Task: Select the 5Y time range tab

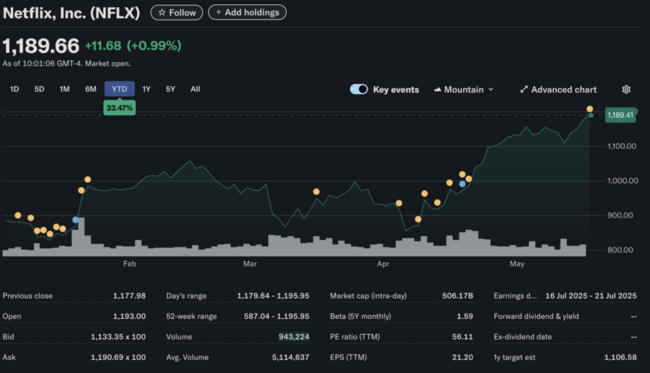Action: click(170, 89)
